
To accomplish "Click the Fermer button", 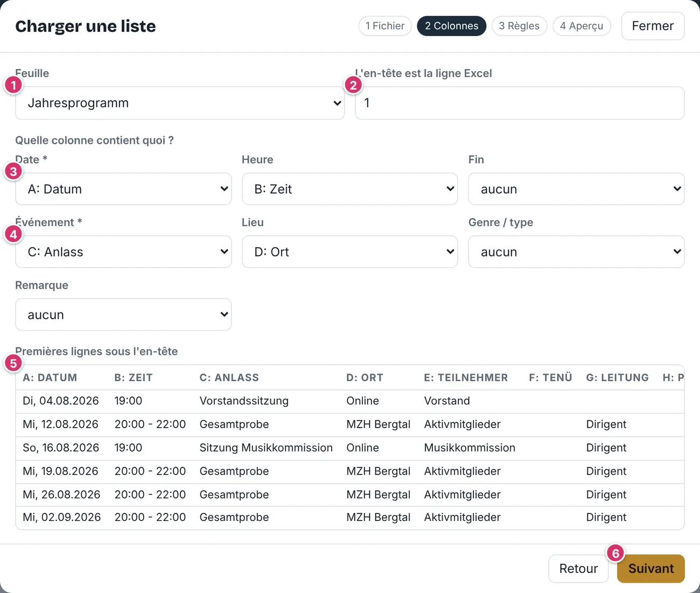I will click(x=653, y=26).
